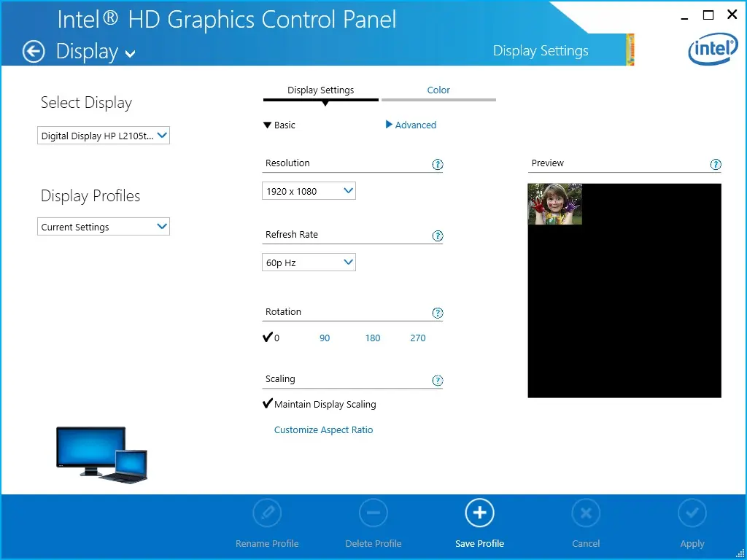This screenshot has height=560, width=747.
Task: Click the Preview image thumbnail
Action: click(554, 205)
